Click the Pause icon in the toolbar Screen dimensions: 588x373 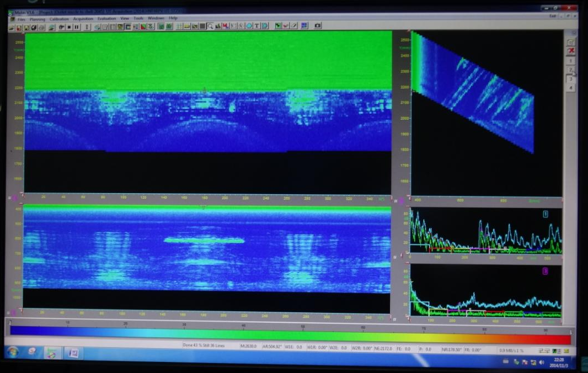(x=77, y=27)
